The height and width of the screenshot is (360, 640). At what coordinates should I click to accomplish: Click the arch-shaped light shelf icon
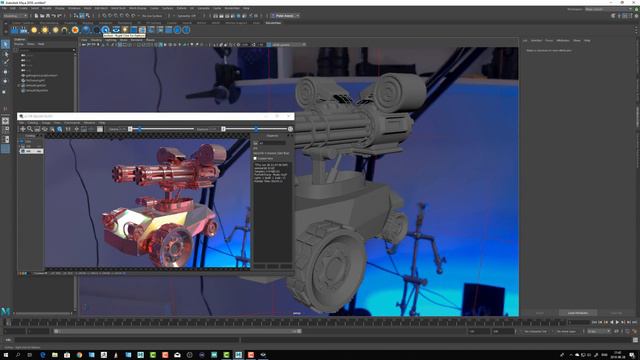click(64, 30)
